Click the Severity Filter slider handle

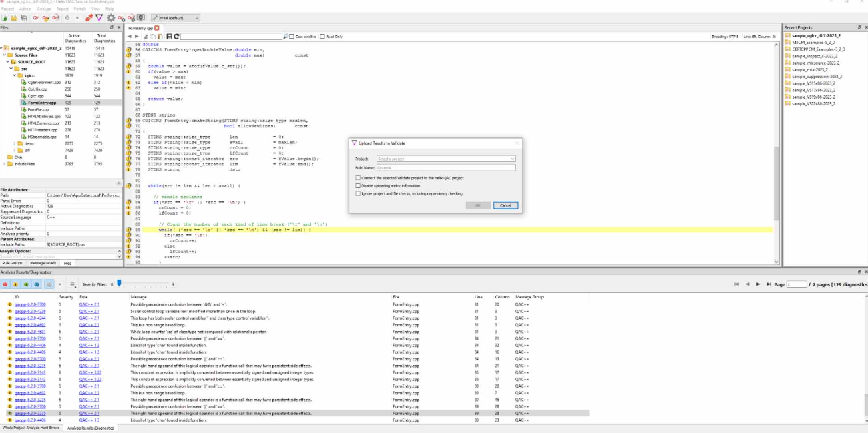tap(119, 284)
